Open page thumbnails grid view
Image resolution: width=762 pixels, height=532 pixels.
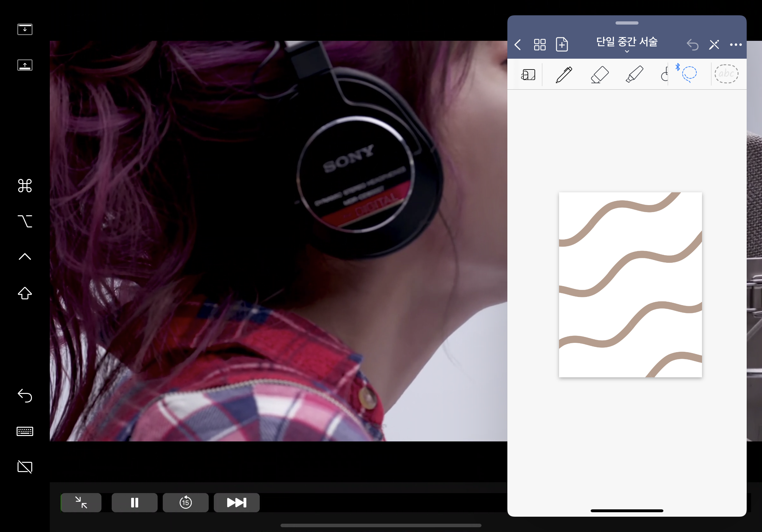tap(540, 44)
